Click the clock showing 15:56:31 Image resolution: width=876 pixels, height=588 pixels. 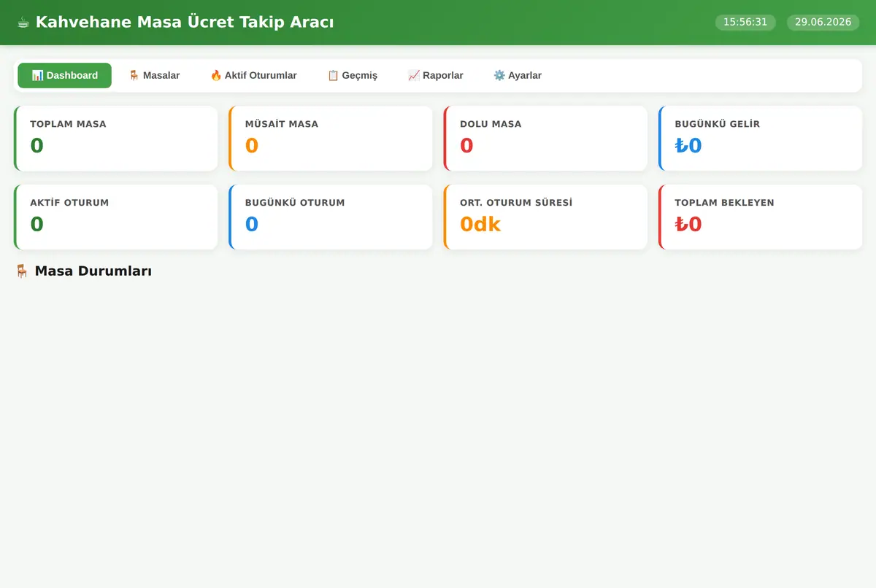coord(745,22)
